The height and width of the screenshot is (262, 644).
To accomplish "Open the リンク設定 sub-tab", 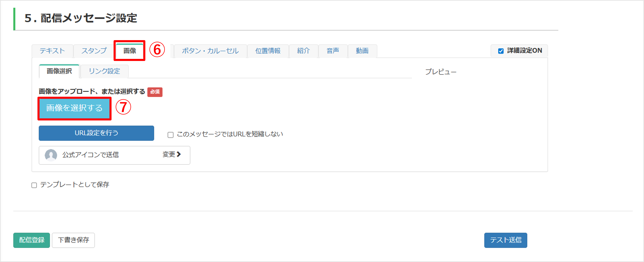I will pos(105,71).
